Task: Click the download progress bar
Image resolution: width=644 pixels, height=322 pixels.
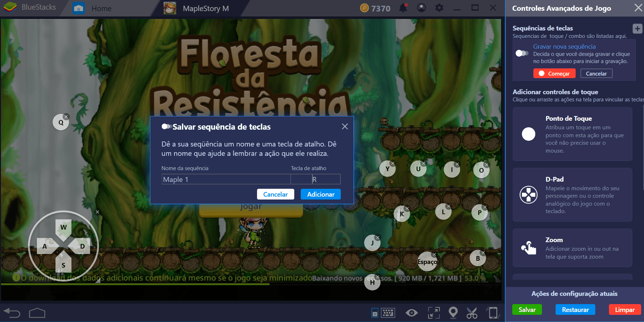Action: click(x=251, y=284)
